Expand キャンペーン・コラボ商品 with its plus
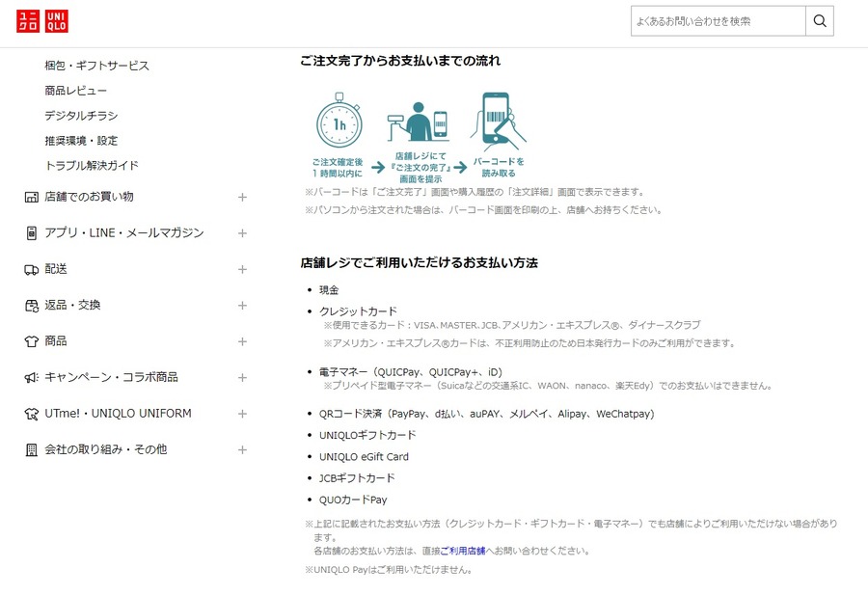 (242, 377)
